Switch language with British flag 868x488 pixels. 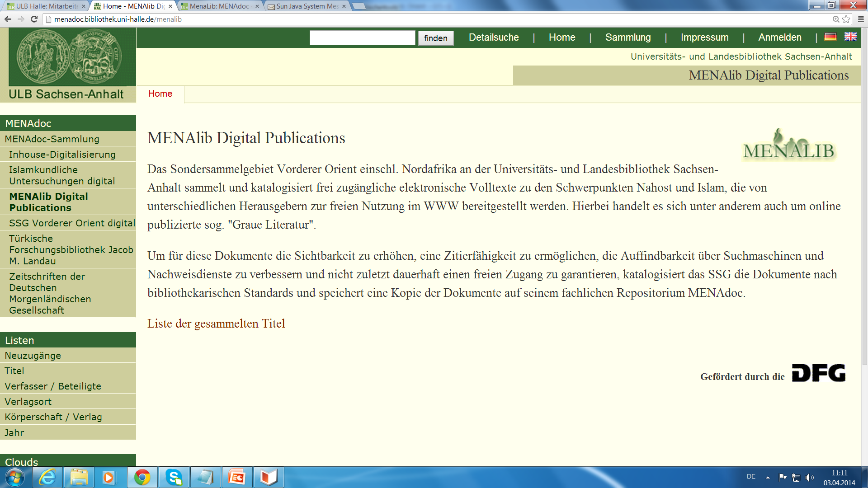[850, 37]
